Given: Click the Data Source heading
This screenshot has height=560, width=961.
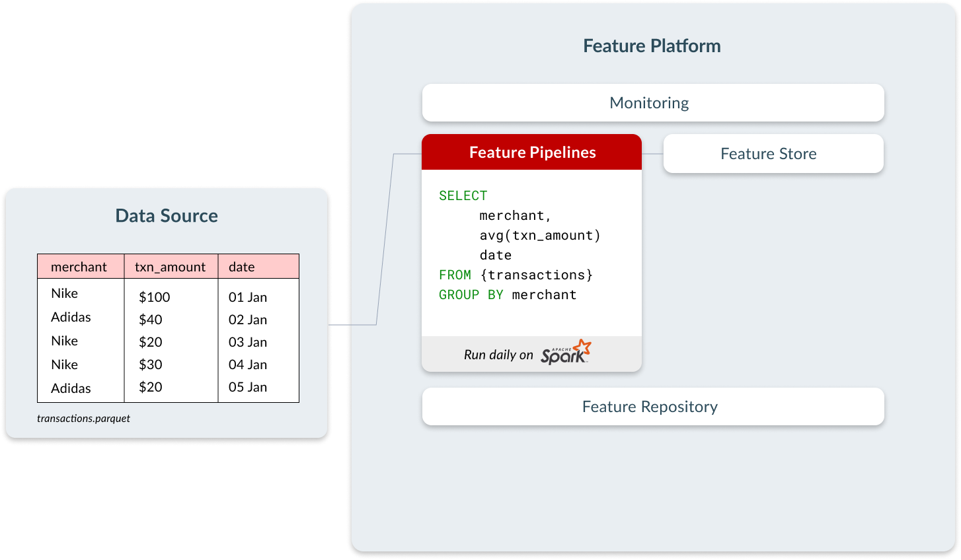Looking at the screenshot, I should (x=167, y=216).
